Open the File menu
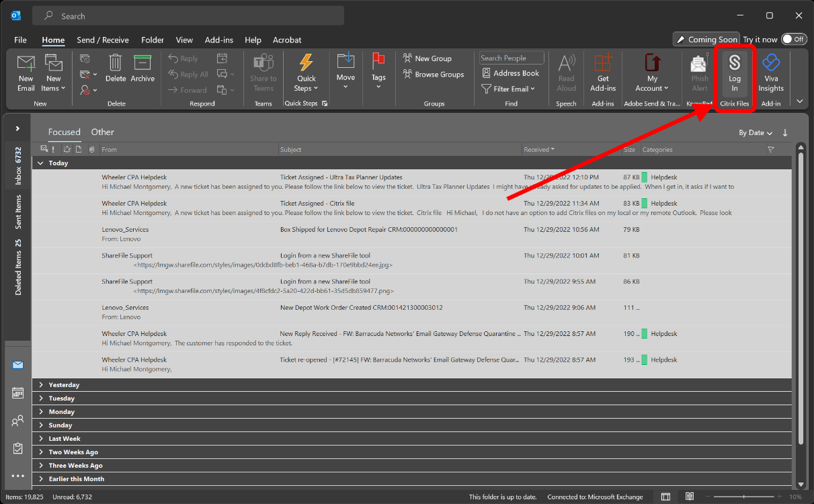 [x=20, y=40]
